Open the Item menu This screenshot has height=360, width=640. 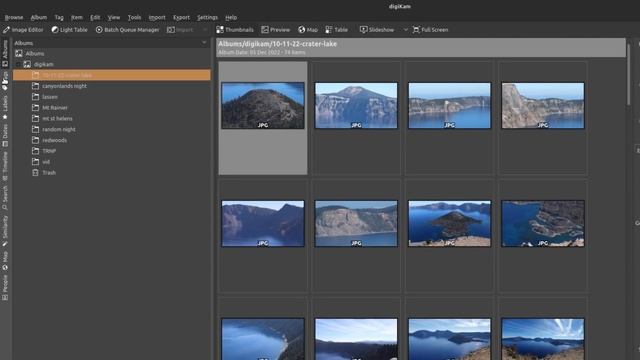(77, 18)
